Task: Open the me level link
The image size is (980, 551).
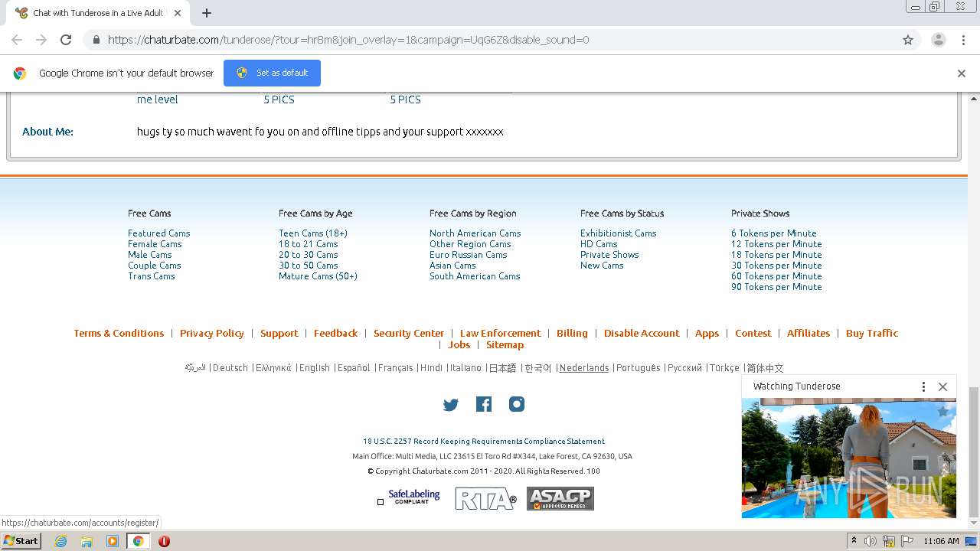Action: tap(158, 99)
